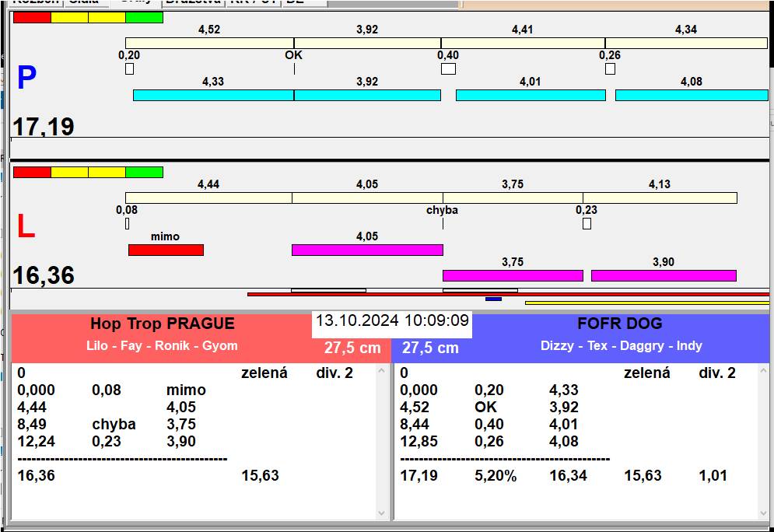The width and height of the screenshot is (774, 532).
Task: Click the red start light in lane P
Action: point(32,18)
